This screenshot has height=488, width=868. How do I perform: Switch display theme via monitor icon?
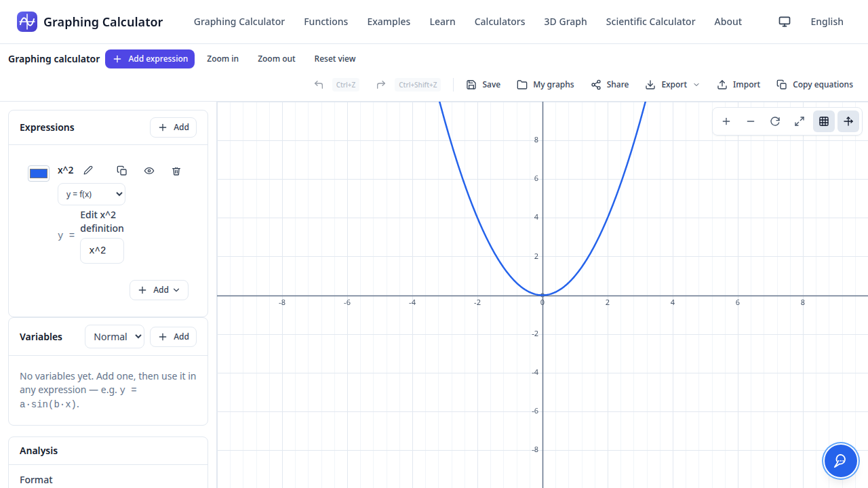click(785, 22)
